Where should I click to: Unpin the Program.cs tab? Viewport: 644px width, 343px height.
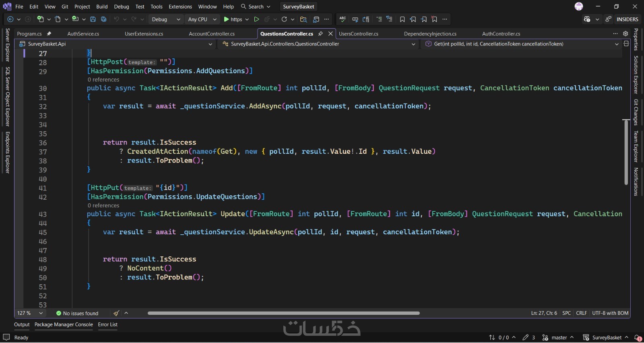click(x=49, y=34)
